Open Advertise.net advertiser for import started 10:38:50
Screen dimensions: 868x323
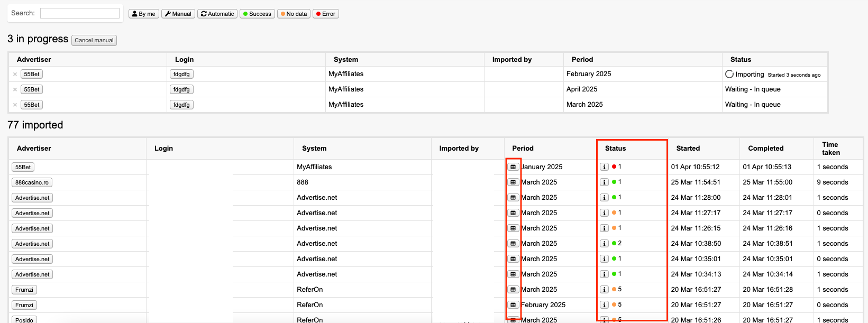coord(32,244)
